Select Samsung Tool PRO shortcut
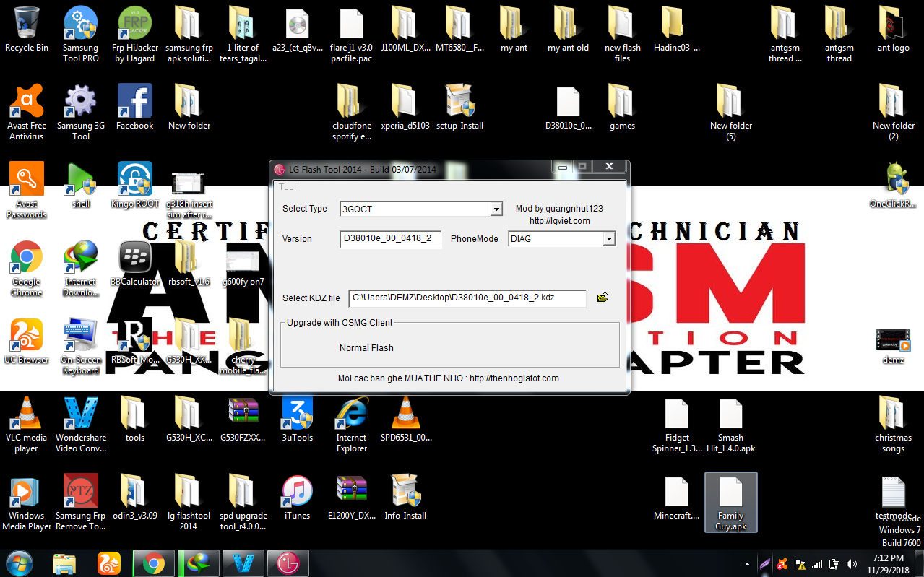This screenshot has height=577, width=924. pos(81,34)
